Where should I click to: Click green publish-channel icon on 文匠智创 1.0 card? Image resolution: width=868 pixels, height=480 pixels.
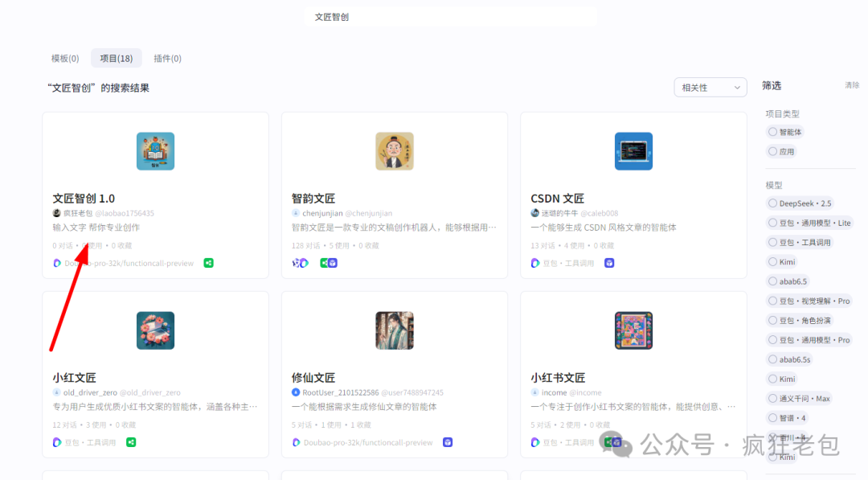pos(209,263)
